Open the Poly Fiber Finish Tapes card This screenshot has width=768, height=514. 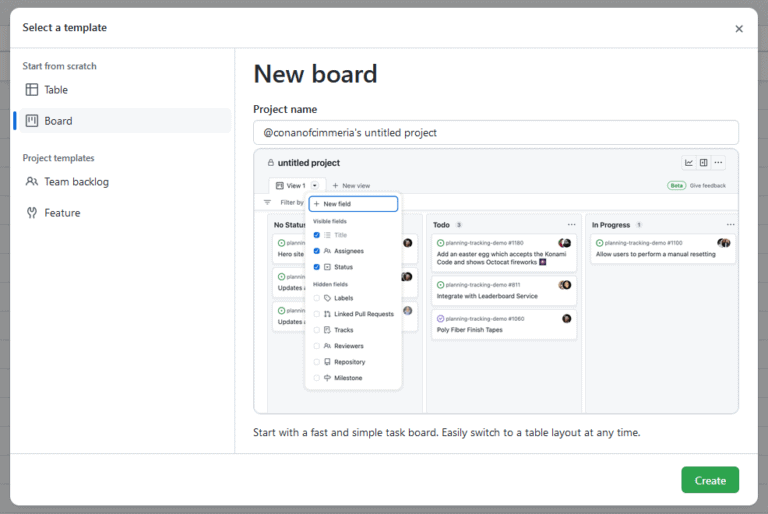pyautogui.click(x=504, y=325)
